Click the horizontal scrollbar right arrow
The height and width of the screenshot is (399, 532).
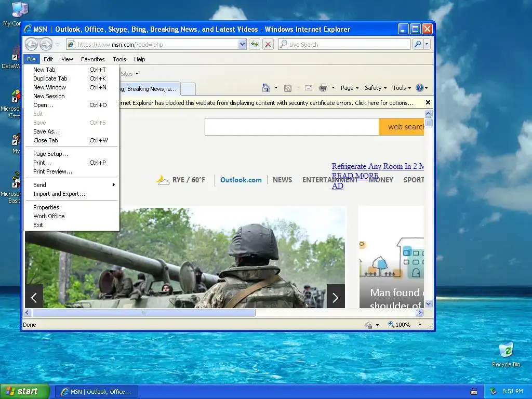click(420, 312)
